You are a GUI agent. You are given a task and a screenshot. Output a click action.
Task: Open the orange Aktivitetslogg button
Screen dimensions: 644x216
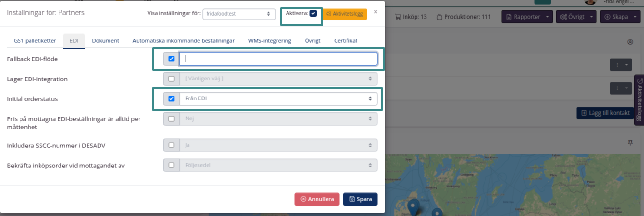click(345, 14)
